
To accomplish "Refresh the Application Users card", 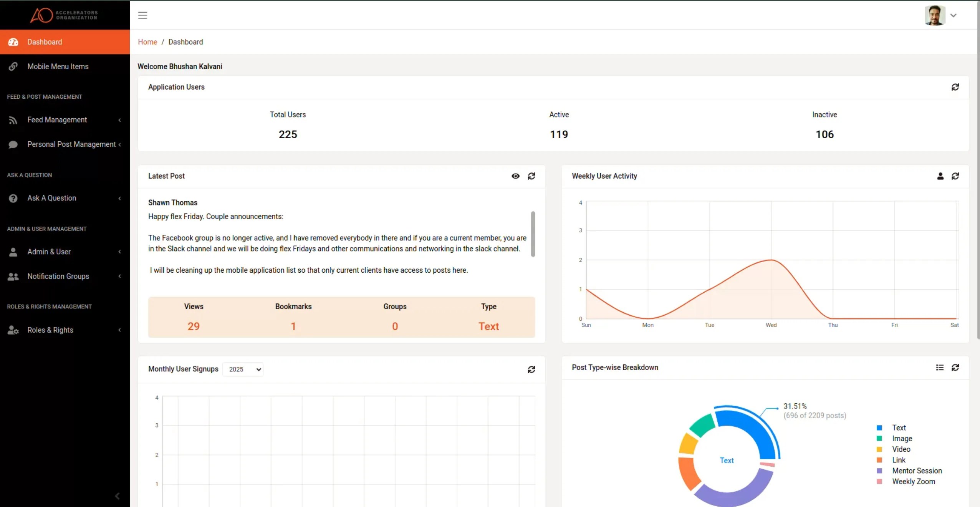I will (955, 87).
